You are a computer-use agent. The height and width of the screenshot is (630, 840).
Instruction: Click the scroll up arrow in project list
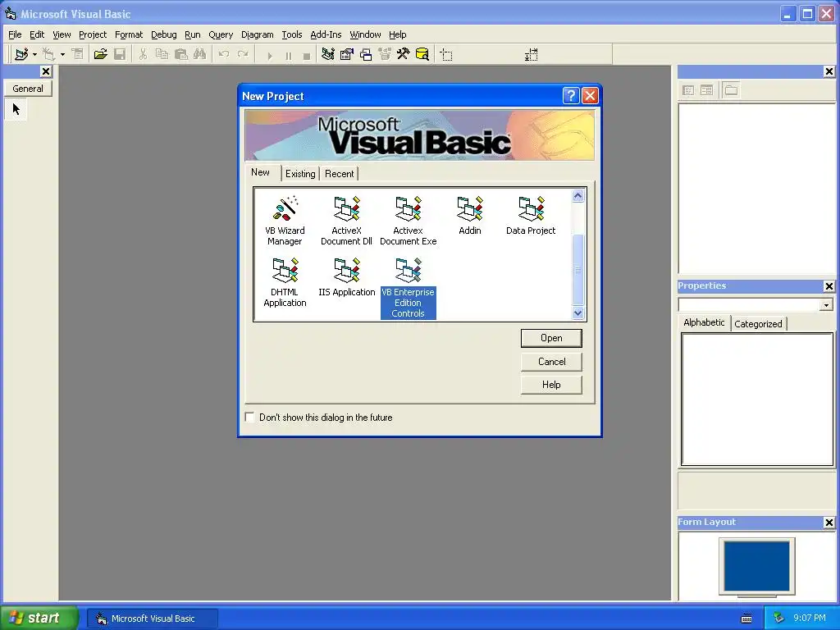point(577,196)
